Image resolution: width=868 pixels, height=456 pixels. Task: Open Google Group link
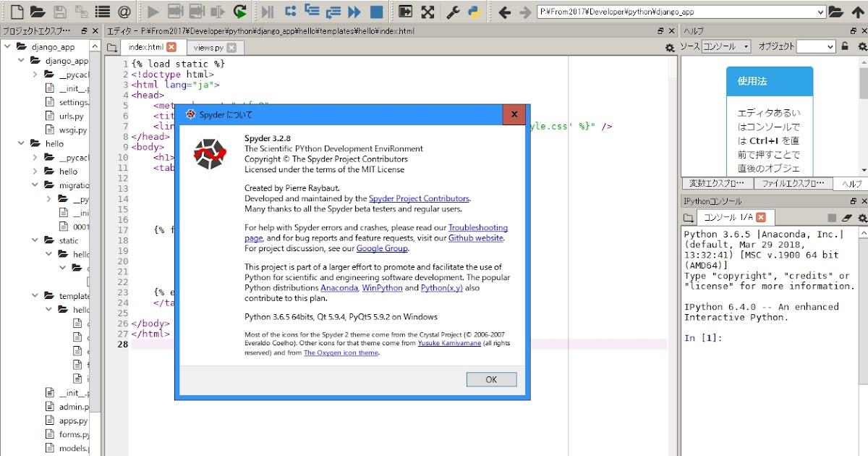[x=382, y=248]
